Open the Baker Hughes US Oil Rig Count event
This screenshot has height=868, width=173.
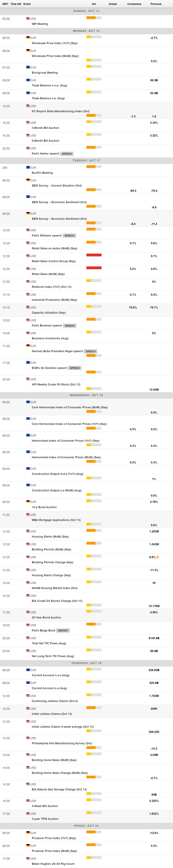click(53, 864)
